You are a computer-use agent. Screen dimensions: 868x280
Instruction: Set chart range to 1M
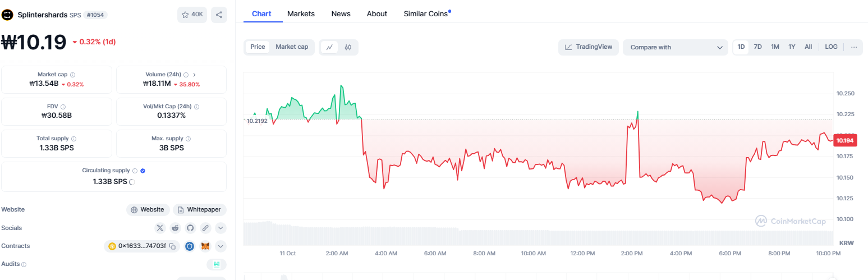(x=775, y=47)
